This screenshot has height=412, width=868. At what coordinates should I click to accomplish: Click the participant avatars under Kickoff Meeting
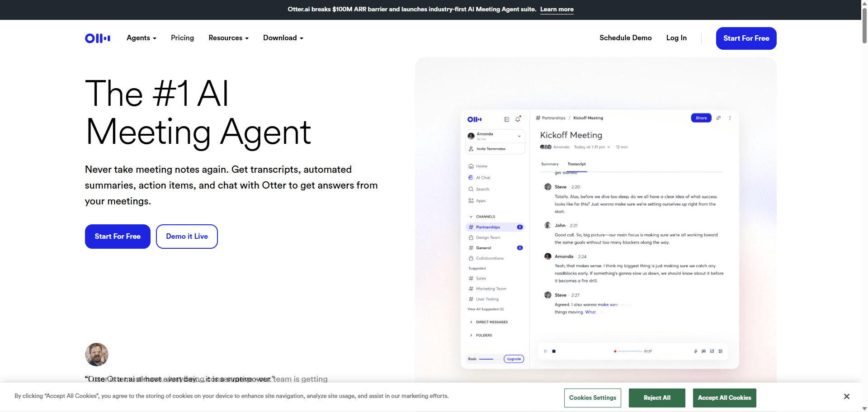[546, 147]
